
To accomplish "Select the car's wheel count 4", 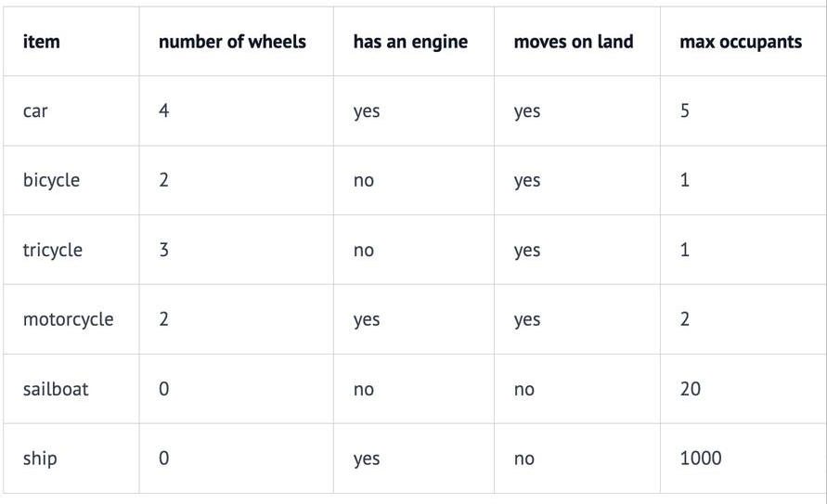I will click(x=164, y=111).
